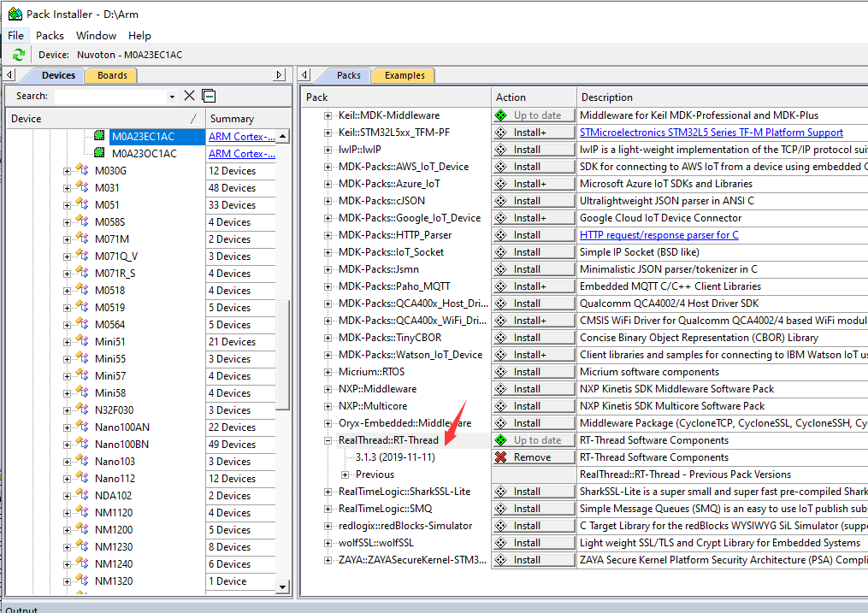Expand the M058S device family
The image size is (868, 613).
(x=67, y=222)
